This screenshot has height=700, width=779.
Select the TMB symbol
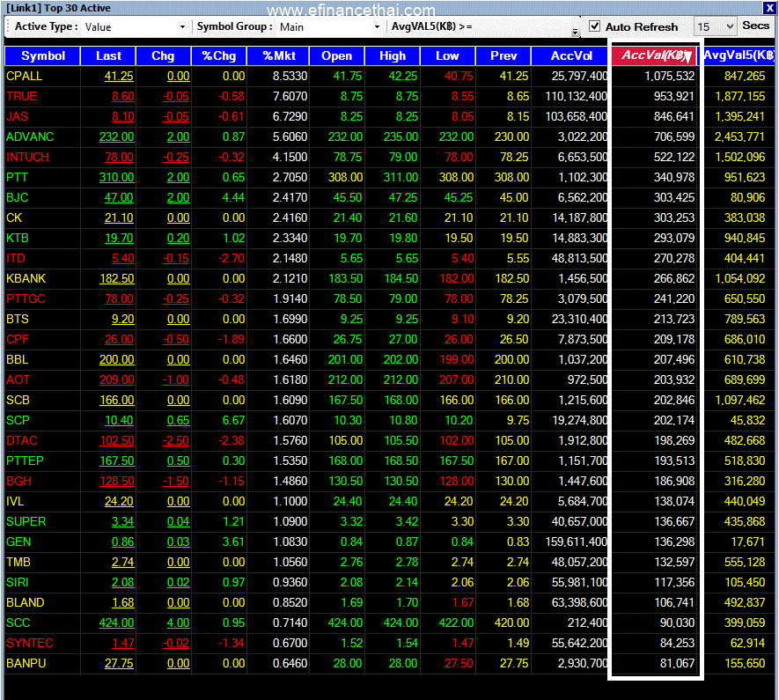tap(18, 562)
